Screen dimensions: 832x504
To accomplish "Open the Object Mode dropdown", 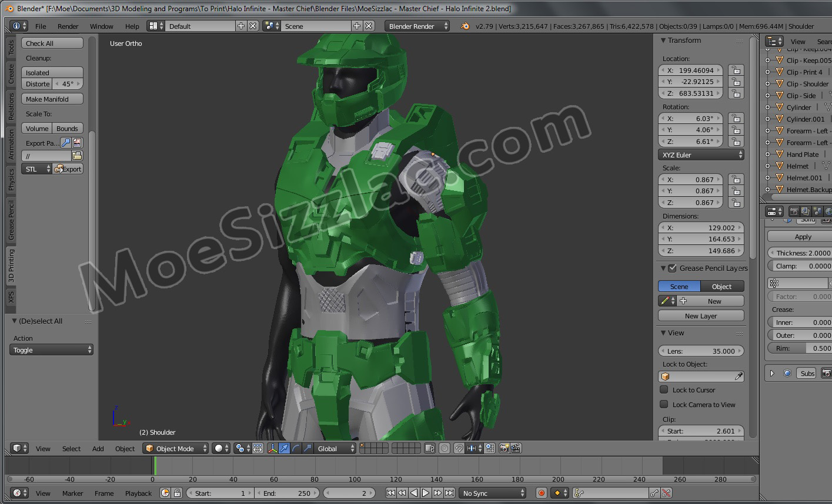I will tap(176, 448).
